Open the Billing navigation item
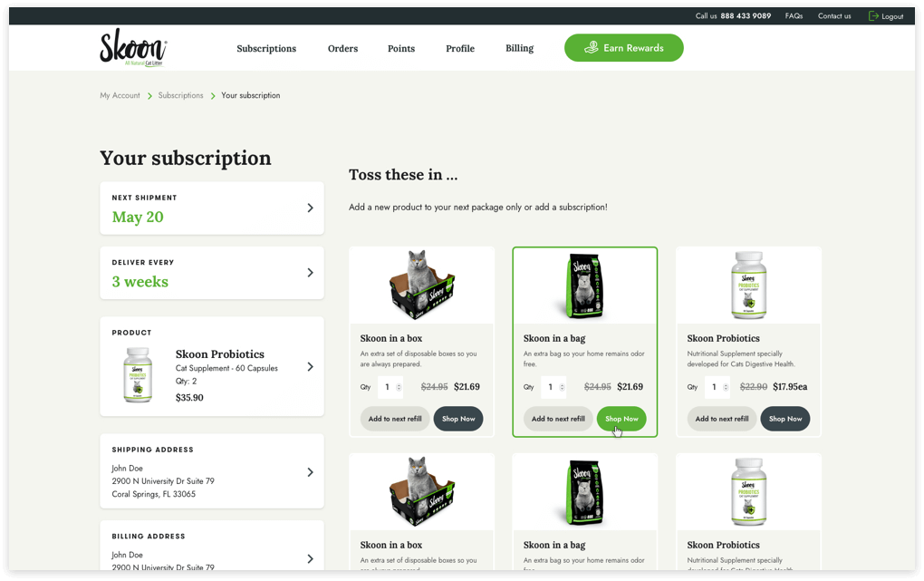 [x=519, y=49]
